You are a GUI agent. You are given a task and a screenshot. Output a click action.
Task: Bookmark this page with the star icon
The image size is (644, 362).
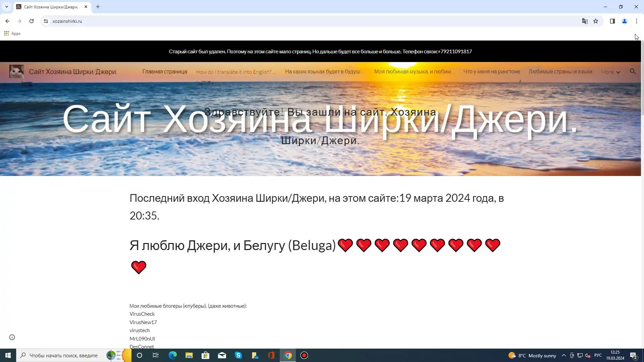(x=596, y=21)
